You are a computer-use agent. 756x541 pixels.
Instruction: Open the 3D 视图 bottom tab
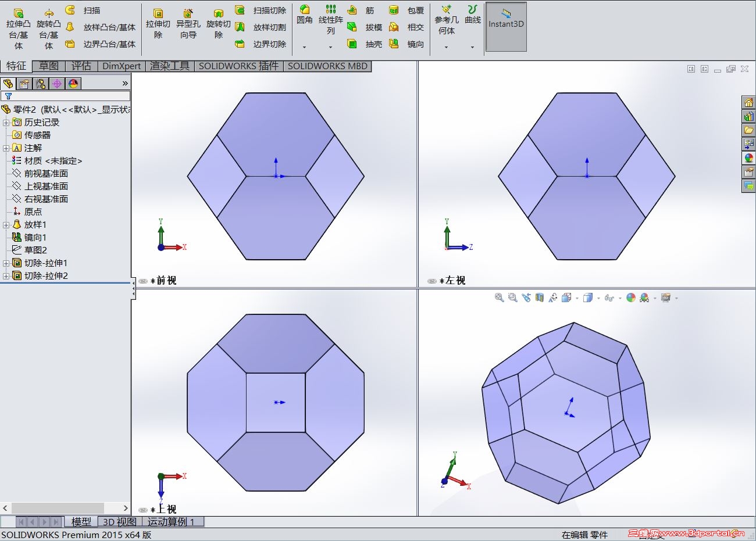[120, 522]
